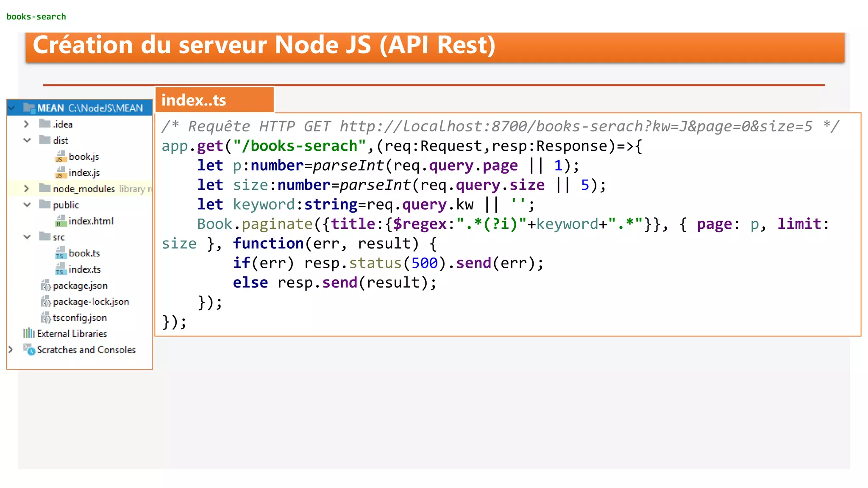Click the public folder icon
This screenshot has height=488, width=868.
45,204
